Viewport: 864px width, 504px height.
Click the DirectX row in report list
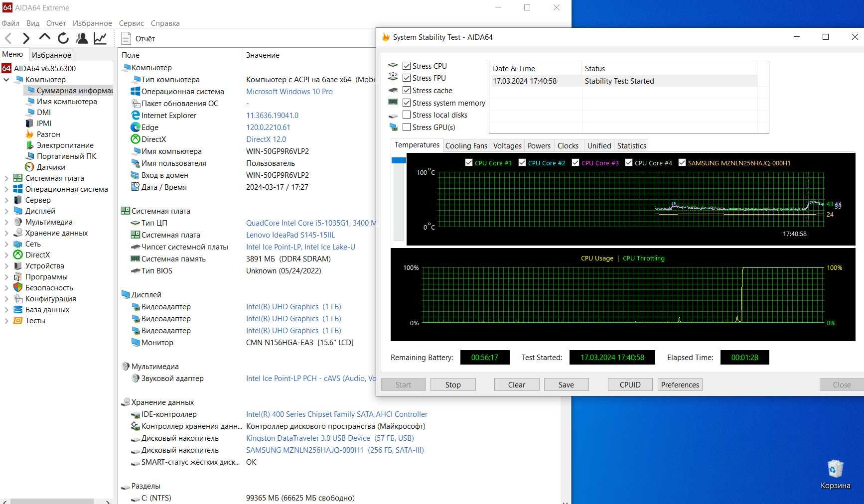click(153, 139)
